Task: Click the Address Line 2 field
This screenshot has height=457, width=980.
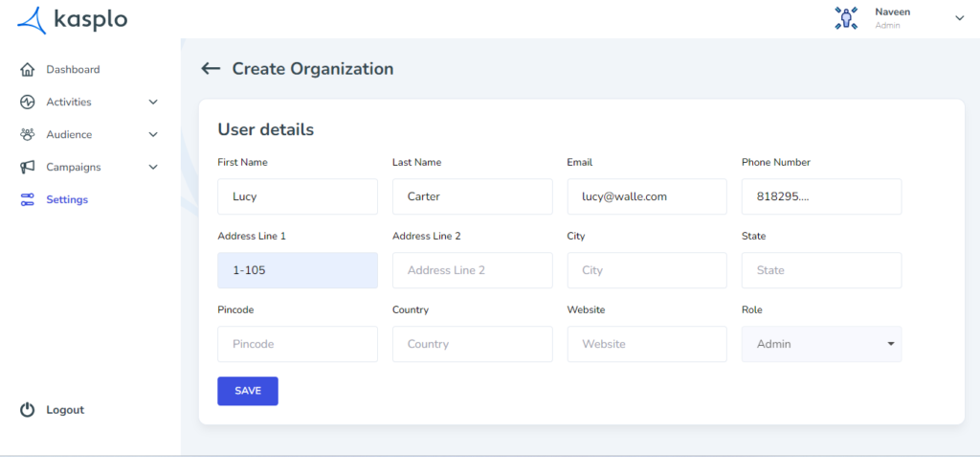Action: (473, 270)
